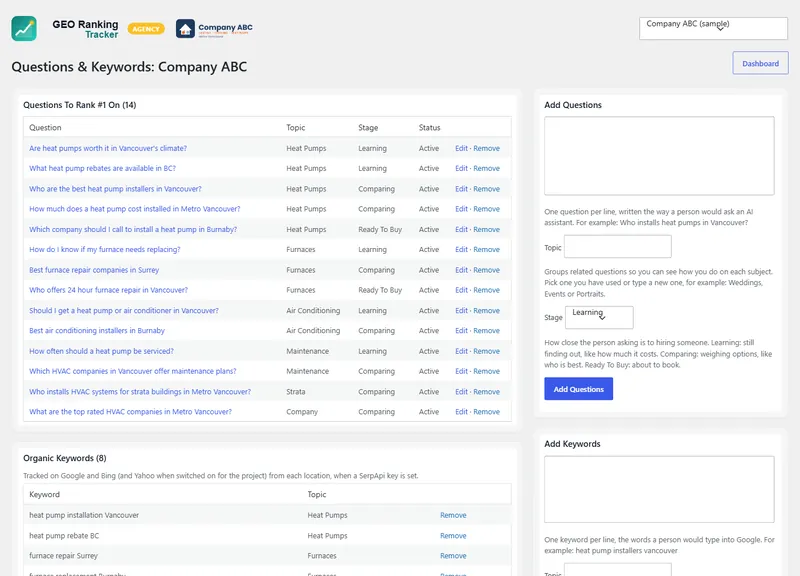Click the Stage column header
Image resolution: width=800 pixels, height=576 pixels.
368,128
